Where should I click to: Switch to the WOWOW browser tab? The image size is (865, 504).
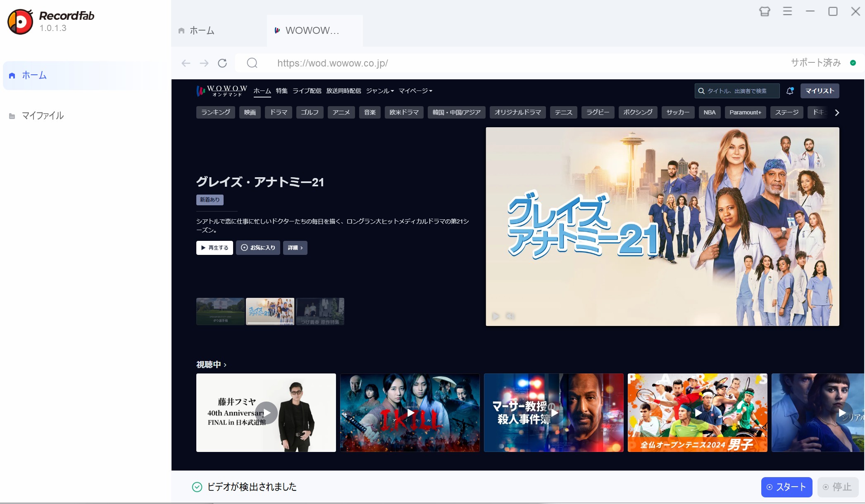coord(315,31)
